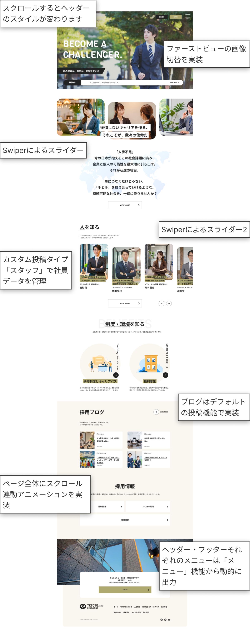This screenshot has height=644, width=250.
Task: Click the next arrow of staff slider
Action: pyautogui.click(x=169, y=303)
